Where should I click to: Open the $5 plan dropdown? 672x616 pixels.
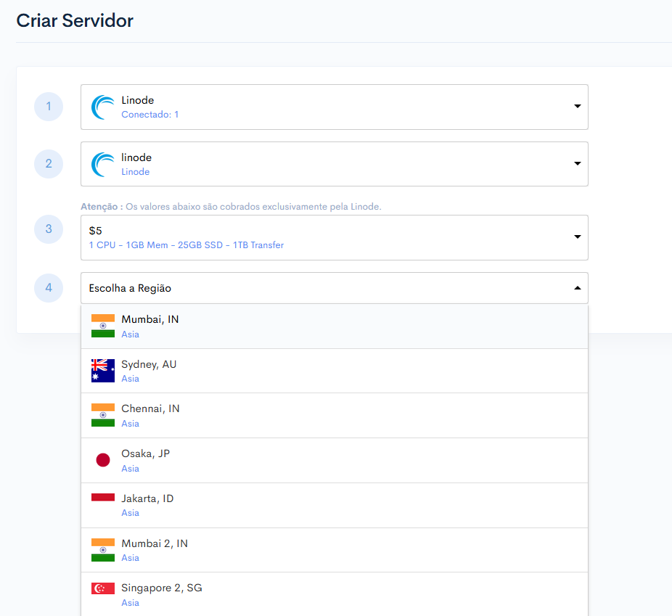click(x=335, y=238)
